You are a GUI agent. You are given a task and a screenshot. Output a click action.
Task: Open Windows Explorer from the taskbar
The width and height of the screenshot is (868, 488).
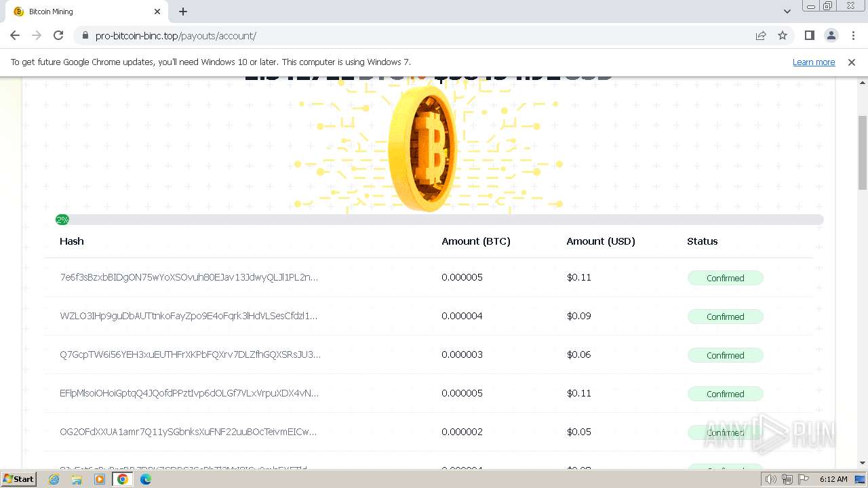pyautogui.click(x=77, y=479)
